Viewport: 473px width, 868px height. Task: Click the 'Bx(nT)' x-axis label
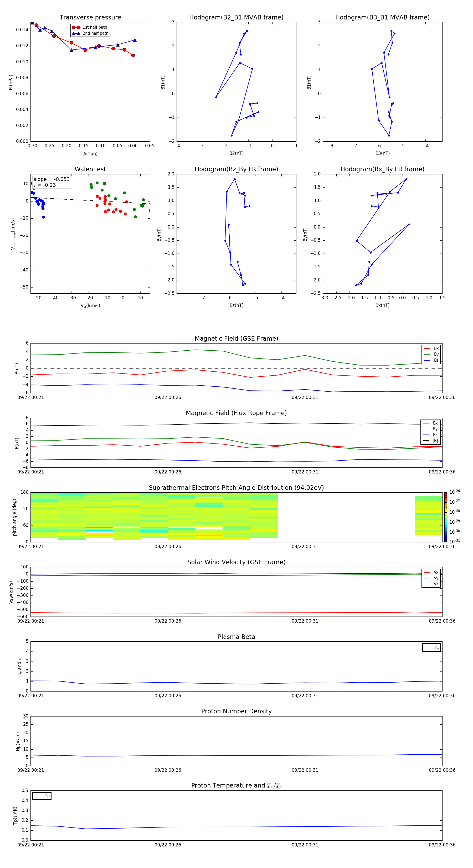click(382, 305)
